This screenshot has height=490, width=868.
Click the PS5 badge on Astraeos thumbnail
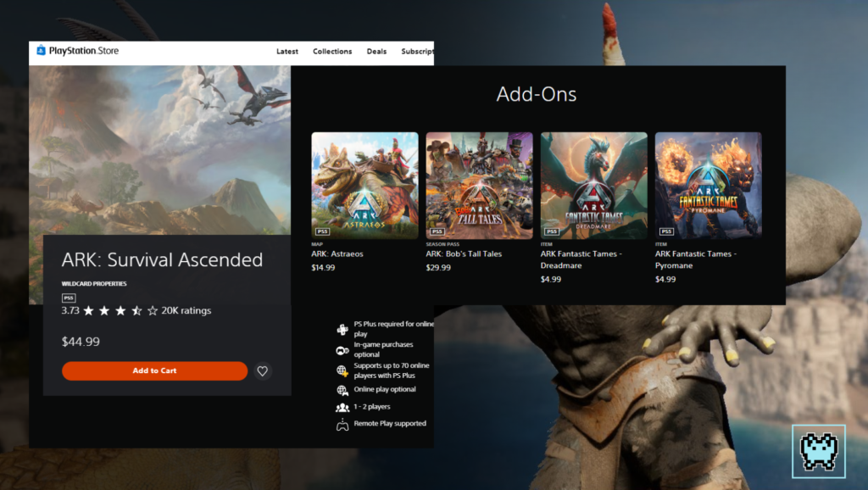pos(322,231)
